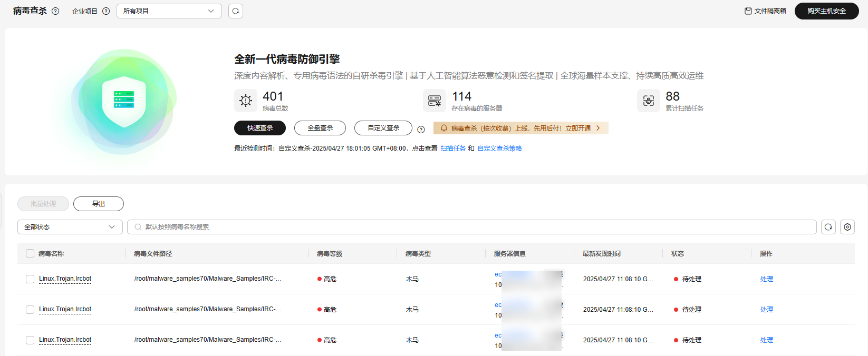
Task: Select all rows via header checkbox
Action: pyautogui.click(x=30, y=253)
